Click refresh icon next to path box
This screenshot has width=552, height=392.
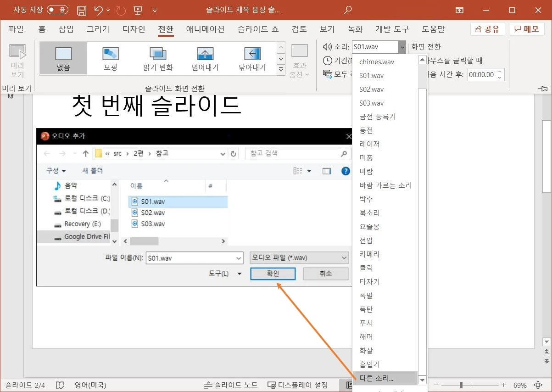(x=234, y=153)
